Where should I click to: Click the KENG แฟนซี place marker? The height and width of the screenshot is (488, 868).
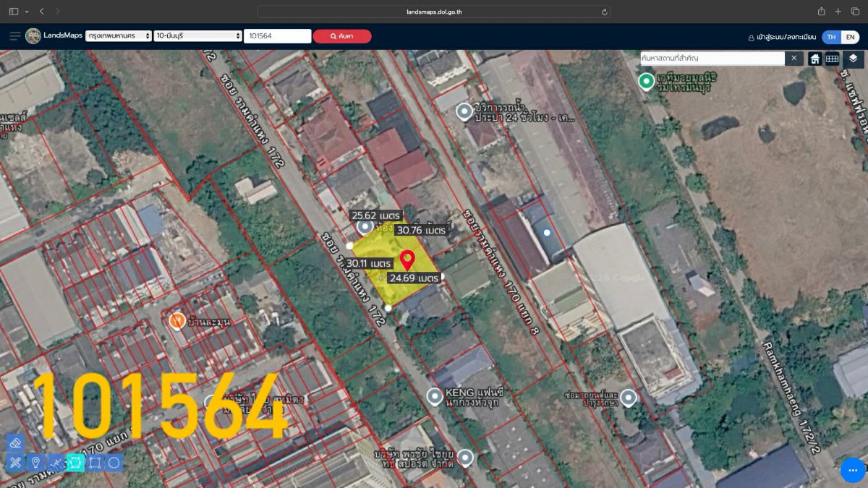[x=434, y=396]
